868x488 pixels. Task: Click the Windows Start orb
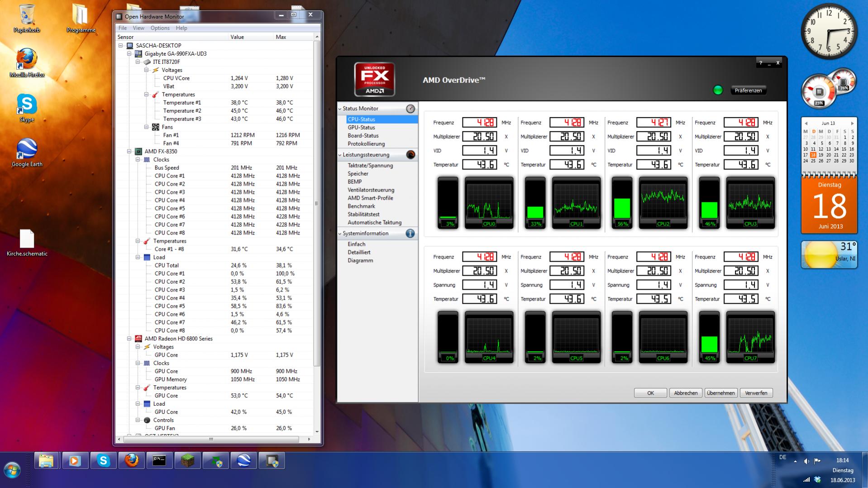click(12, 470)
